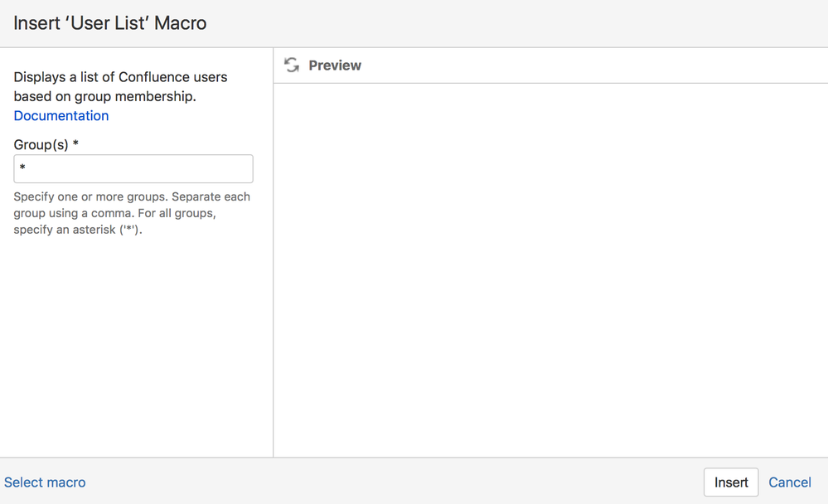The height and width of the screenshot is (504, 828).
Task: Click the Insert button
Action: (x=731, y=482)
